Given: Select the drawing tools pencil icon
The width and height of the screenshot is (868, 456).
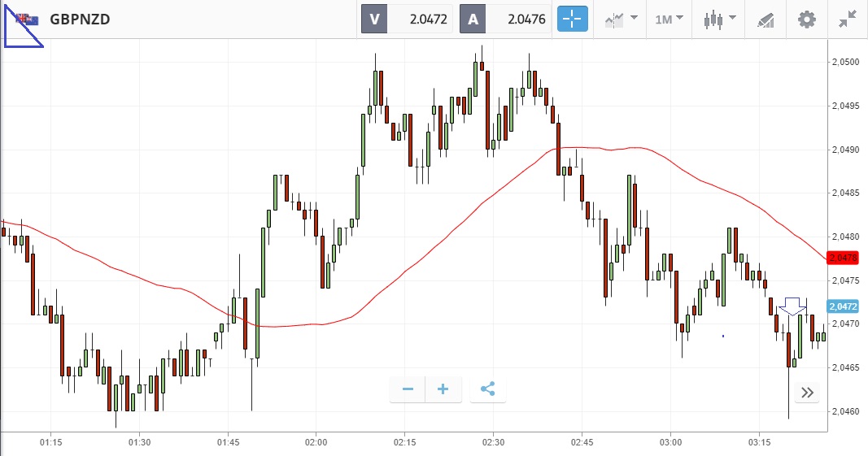Looking at the screenshot, I should tap(765, 19).
